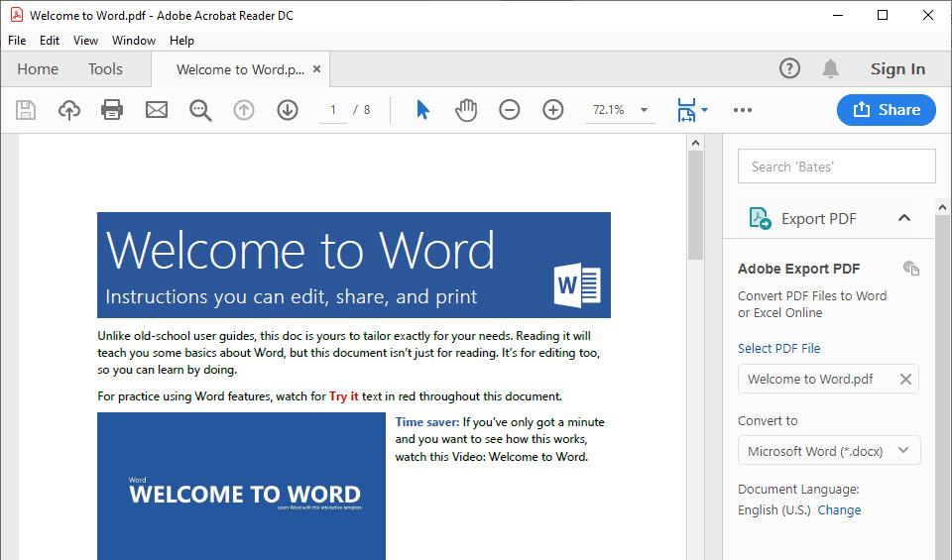Screen dimensions: 952x560
Task: Close the Welcome to Word.p... tab
Action: 316,69
